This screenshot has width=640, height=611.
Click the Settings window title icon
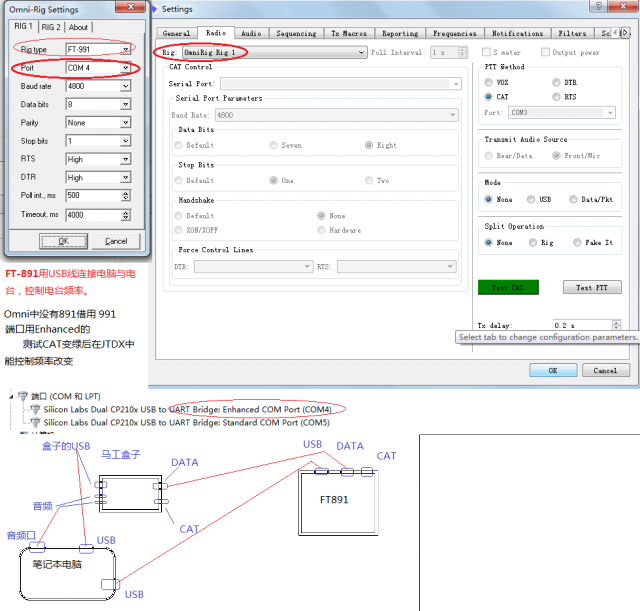(x=154, y=9)
